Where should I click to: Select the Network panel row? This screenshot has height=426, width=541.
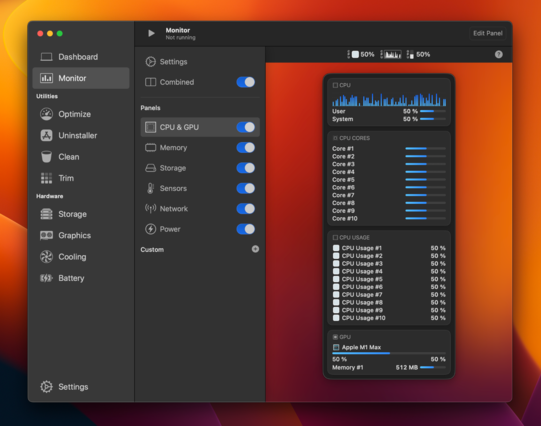(x=200, y=209)
